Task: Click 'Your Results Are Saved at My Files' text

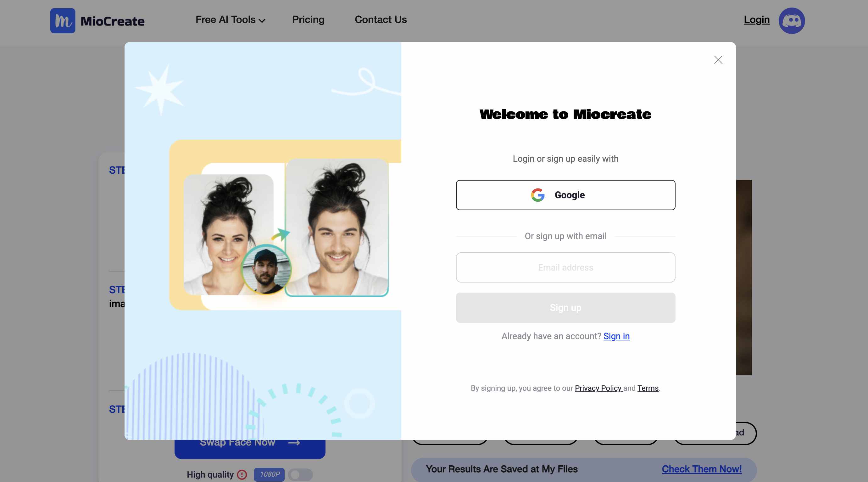Action: pyautogui.click(x=501, y=469)
